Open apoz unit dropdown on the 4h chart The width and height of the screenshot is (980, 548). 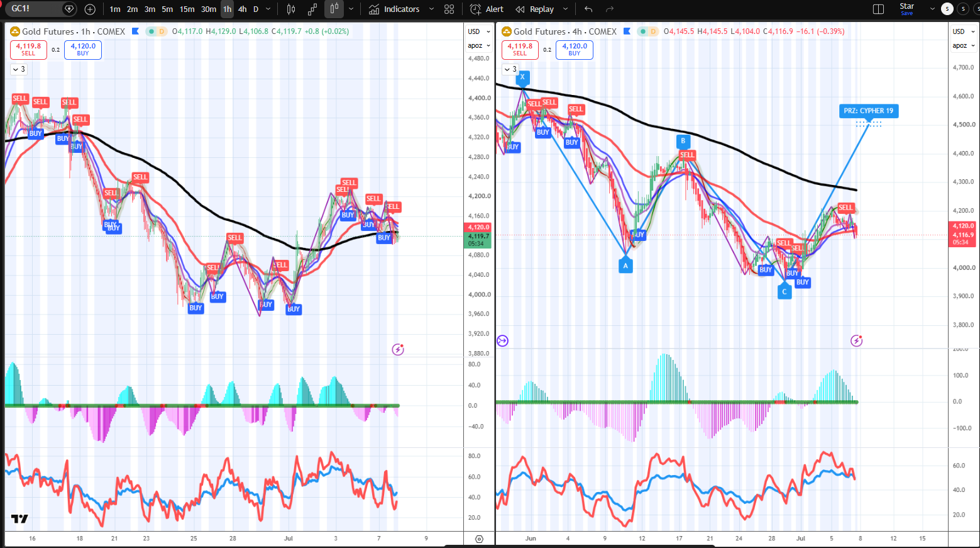coord(963,45)
